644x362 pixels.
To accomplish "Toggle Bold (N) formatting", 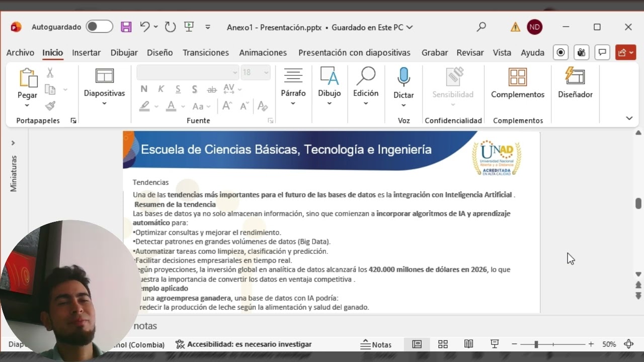I will coord(144,89).
